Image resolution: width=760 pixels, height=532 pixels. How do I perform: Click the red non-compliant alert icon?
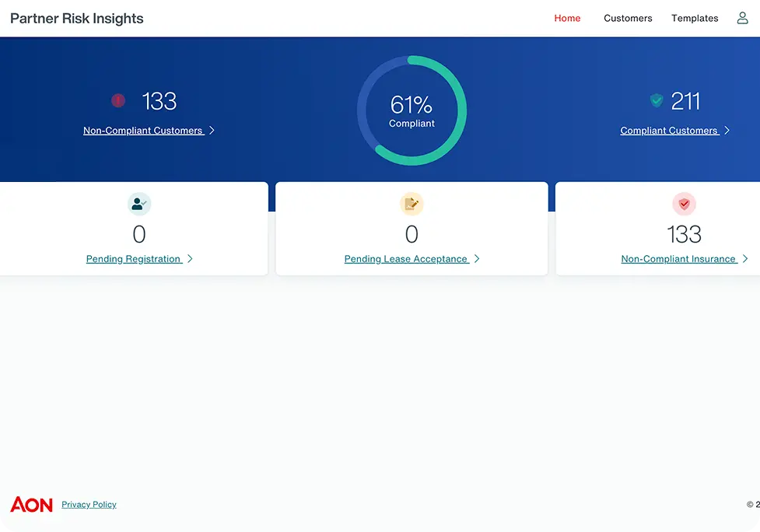(x=118, y=100)
